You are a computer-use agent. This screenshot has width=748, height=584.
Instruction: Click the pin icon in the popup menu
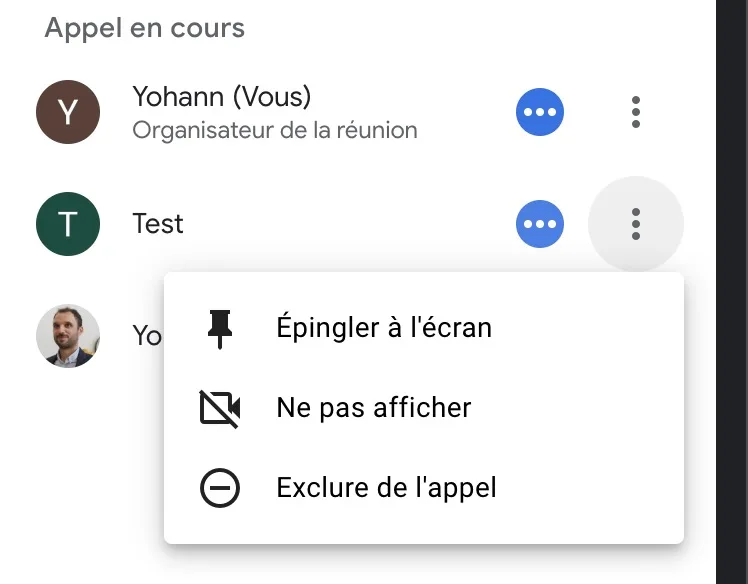point(220,328)
